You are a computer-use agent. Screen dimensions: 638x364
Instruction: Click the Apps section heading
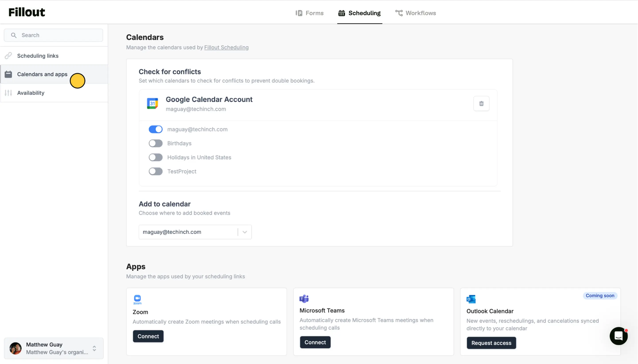pyautogui.click(x=136, y=267)
